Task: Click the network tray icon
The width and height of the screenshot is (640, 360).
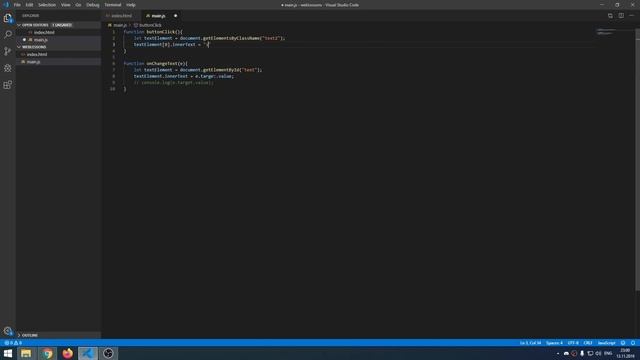Action: pyautogui.click(x=590, y=353)
